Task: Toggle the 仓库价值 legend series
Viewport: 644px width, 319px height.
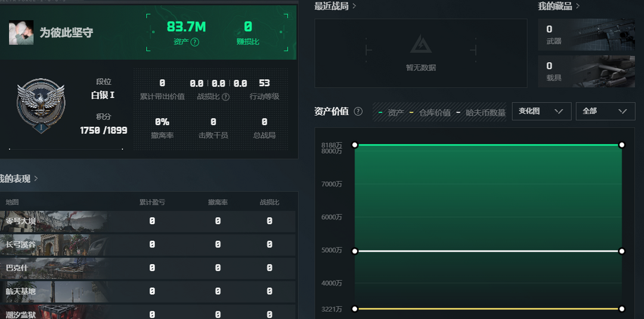Action: [429, 113]
